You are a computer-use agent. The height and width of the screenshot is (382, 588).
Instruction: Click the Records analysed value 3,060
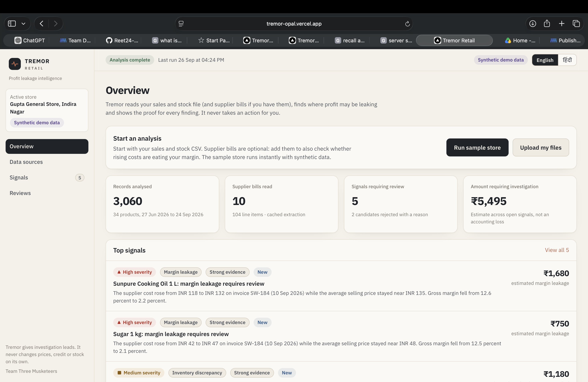[x=128, y=201]
